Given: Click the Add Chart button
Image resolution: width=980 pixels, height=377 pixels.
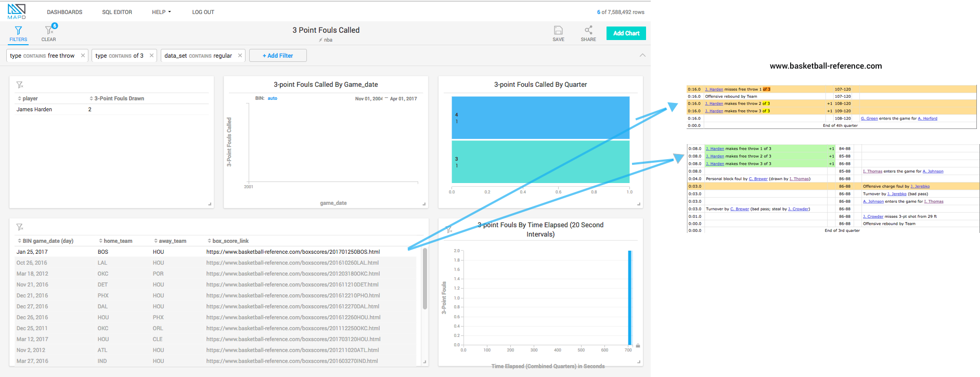Looking at the screenshot, I should [x=626, y=33].
